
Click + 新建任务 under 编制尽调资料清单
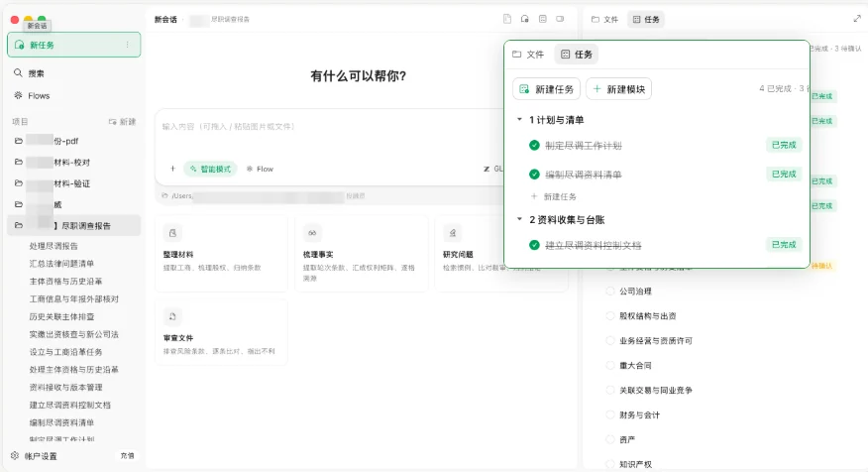tap(554, 196)
